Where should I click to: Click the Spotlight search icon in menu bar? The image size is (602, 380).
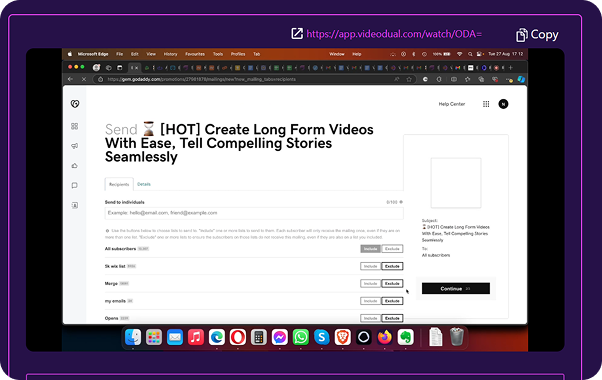470,54
